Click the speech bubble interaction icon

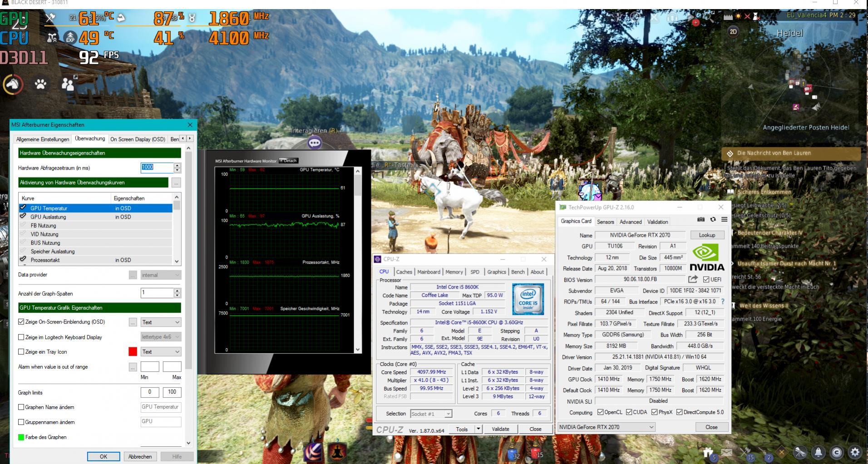(315, 143)
